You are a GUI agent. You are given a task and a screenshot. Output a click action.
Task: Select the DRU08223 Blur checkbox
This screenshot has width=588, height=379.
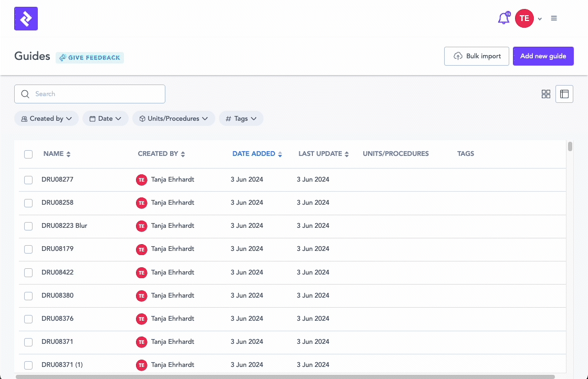28,226
